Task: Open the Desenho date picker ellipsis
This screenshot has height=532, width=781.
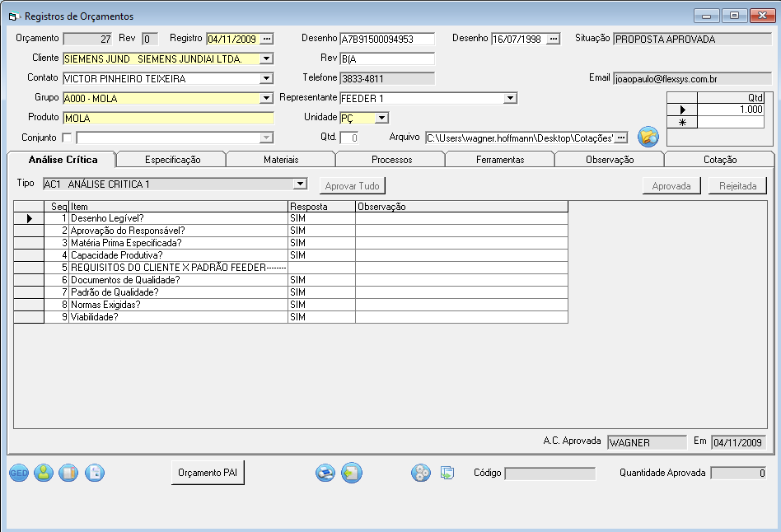Action: click(554, 39)
